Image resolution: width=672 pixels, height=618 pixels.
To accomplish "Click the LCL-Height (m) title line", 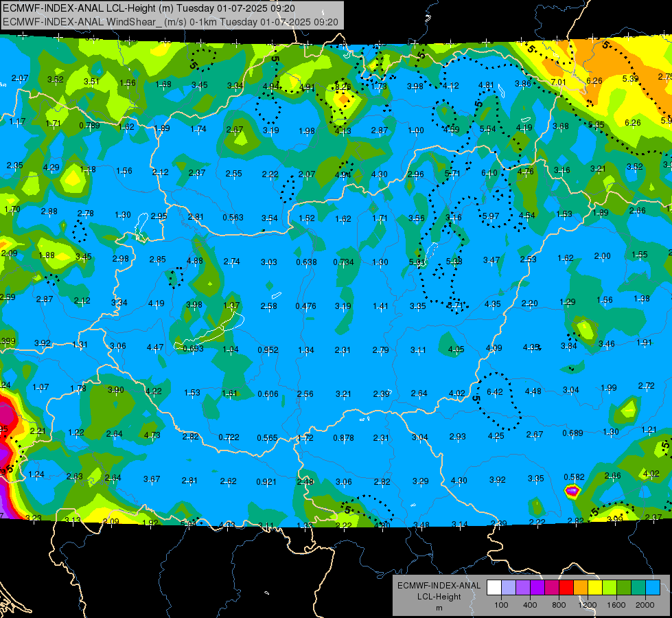I will (149, 8).
